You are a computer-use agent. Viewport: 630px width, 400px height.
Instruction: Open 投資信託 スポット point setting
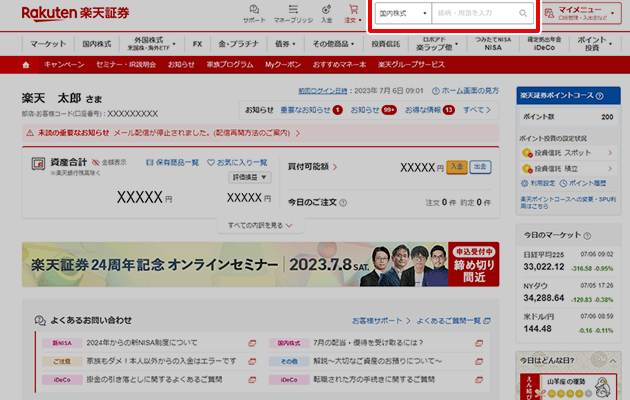[x=567, y=153]
